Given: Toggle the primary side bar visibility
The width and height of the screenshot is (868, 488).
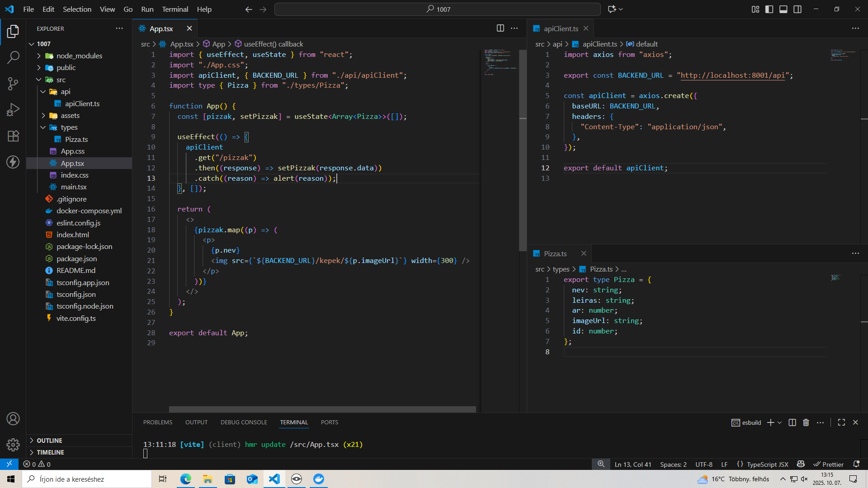Looking at the screenshot, I should click(x=769, y=9).
